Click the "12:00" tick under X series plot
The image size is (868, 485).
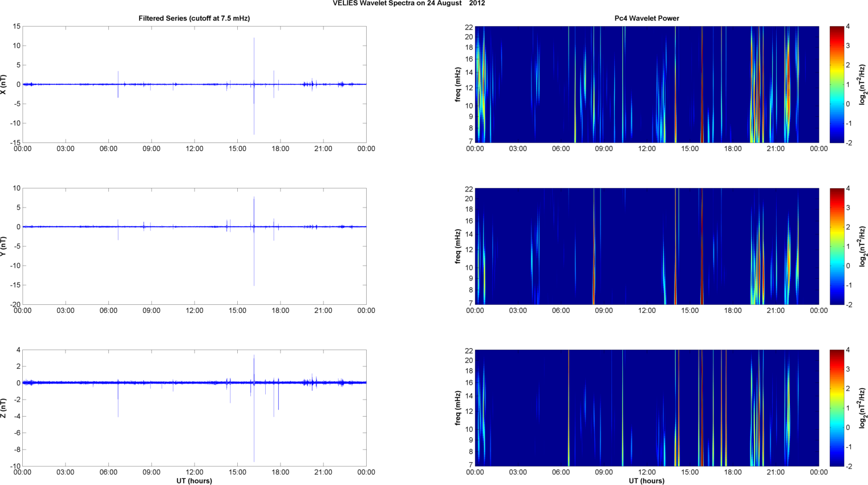[194, 149]
